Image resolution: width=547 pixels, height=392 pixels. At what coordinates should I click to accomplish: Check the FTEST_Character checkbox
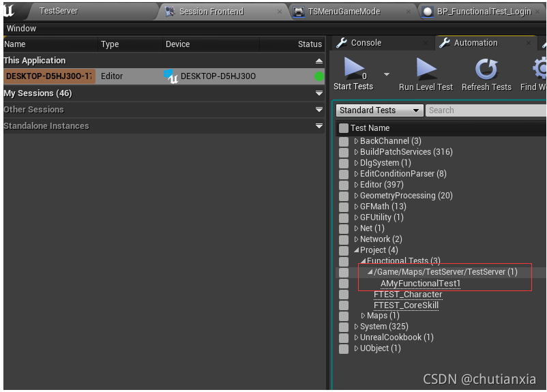pos(344,295)
